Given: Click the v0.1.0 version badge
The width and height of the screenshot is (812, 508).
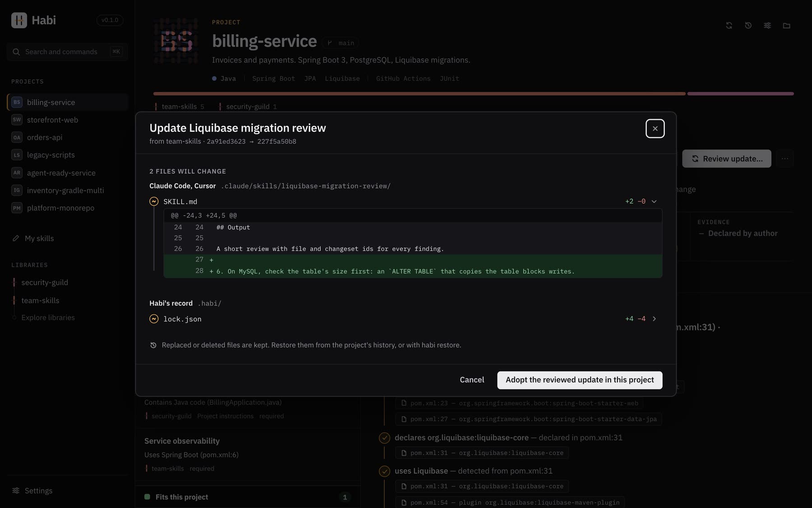Looking at the screenshot, I should [110, 20].
